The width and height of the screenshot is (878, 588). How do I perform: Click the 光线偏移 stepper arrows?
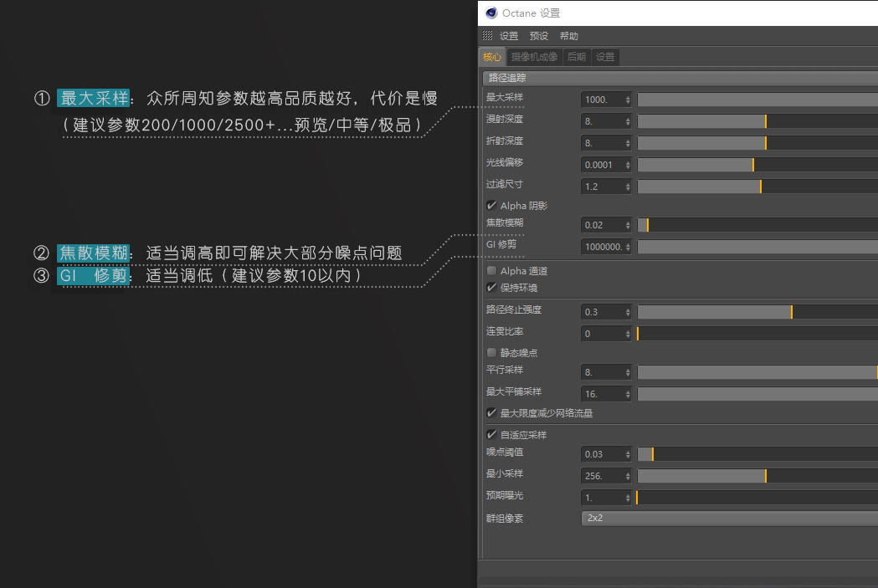click(628, 165)
